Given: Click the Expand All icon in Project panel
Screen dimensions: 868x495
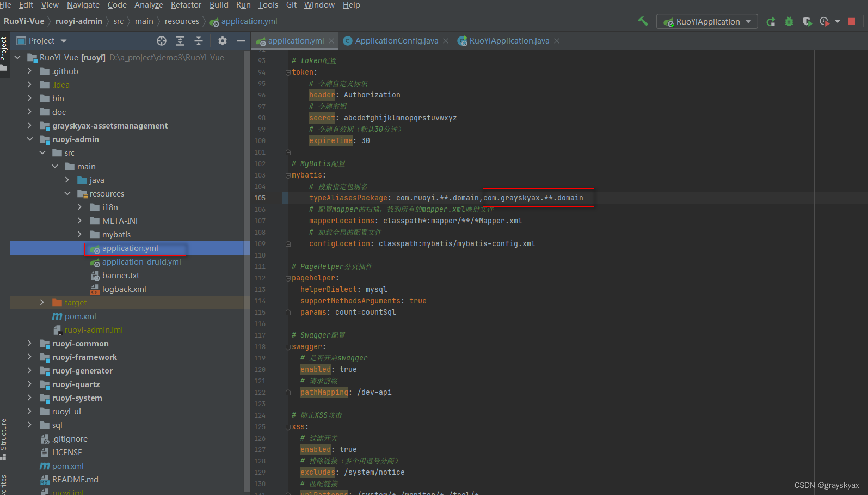Looking at the screenshot, I should [x=180, y=41].
